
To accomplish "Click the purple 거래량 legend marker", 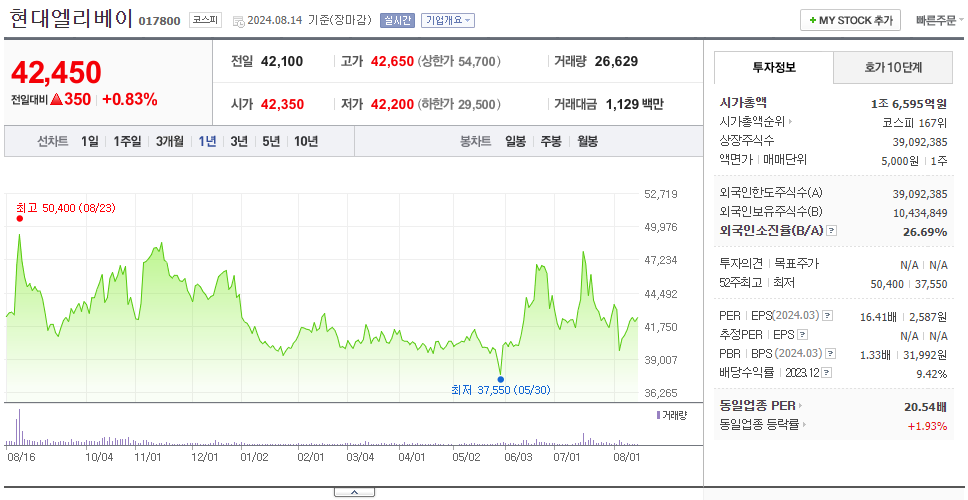I will 659,415.
